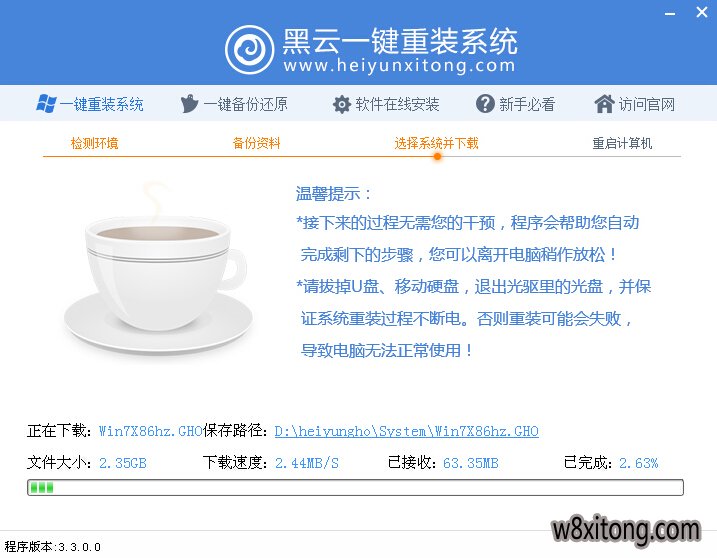Click the Windows flag icon for 一键重装系统
Screen dimensions: 717x558
[x=46, y=104]
